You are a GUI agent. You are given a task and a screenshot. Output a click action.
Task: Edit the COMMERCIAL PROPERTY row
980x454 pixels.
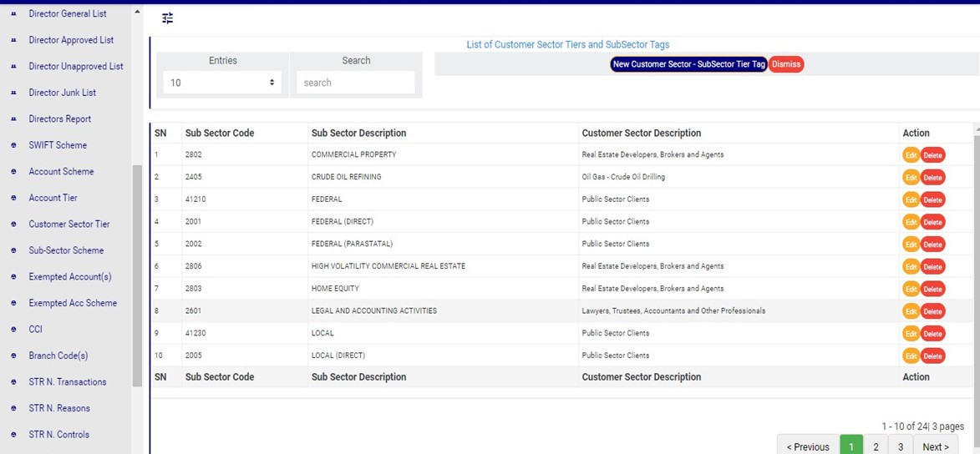pos(911,155)
